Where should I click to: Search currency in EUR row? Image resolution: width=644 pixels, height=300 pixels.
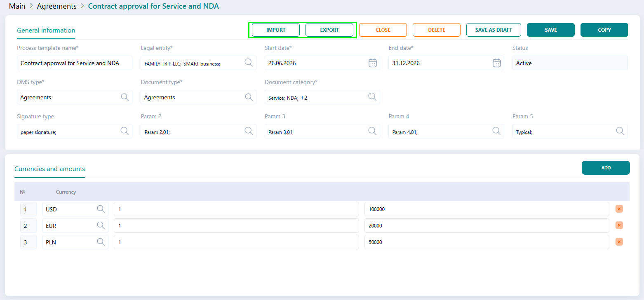(101, 225)
